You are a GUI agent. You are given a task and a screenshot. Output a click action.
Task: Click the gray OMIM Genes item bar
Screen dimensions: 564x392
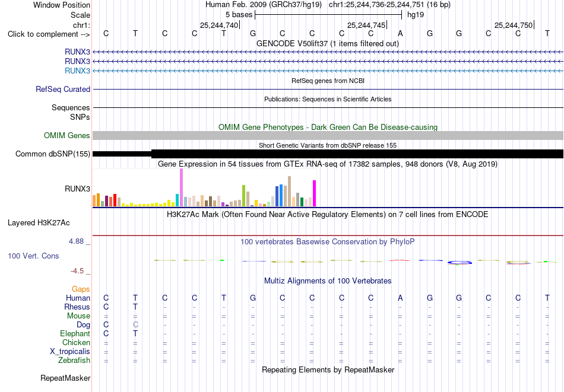point(328,135)
